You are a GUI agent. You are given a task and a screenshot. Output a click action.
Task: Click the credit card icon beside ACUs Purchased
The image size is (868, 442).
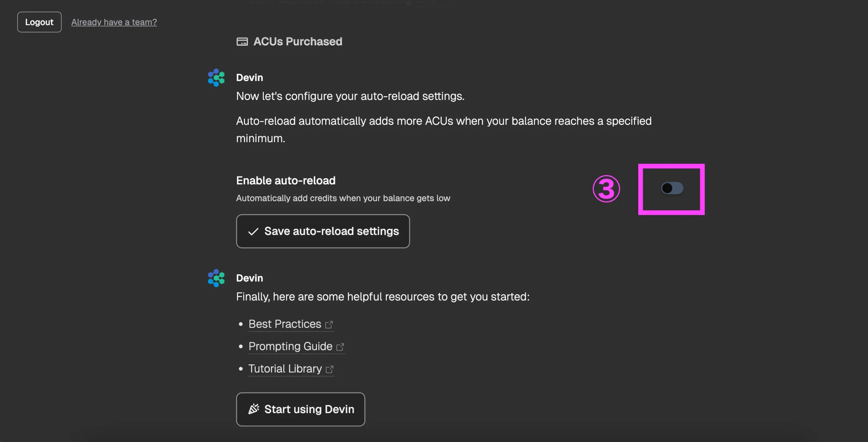(242, 42)
